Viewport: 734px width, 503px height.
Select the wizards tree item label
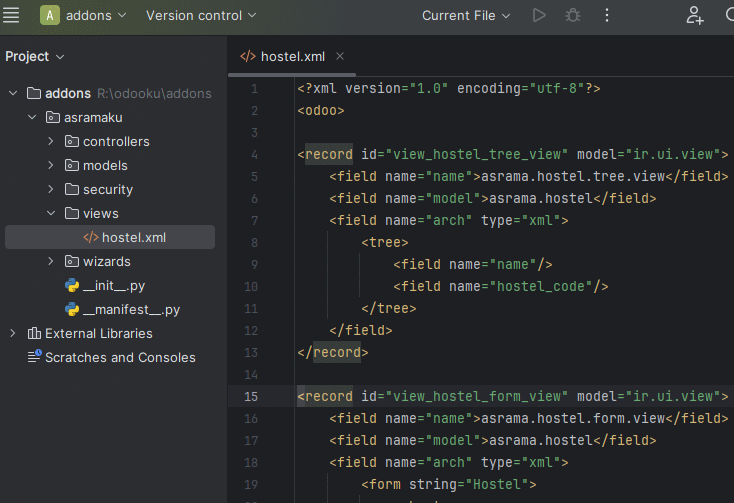pyautogui.click(x=107, y=261)
